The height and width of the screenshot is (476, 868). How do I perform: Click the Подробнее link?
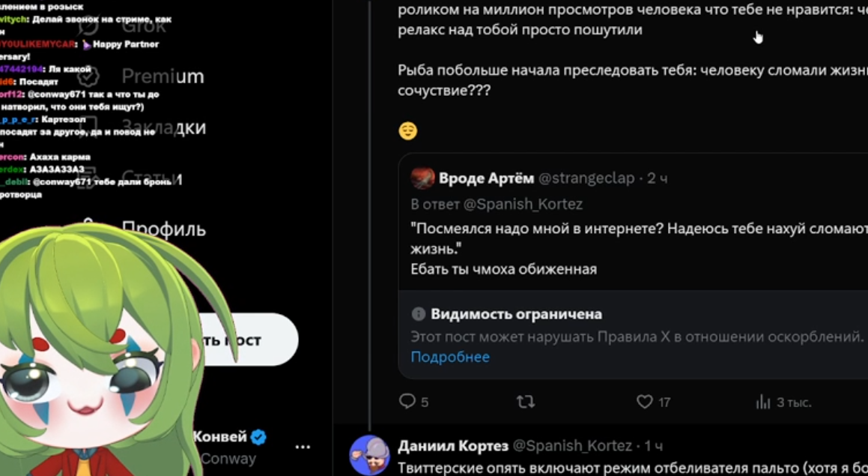(x=450, y=357)
